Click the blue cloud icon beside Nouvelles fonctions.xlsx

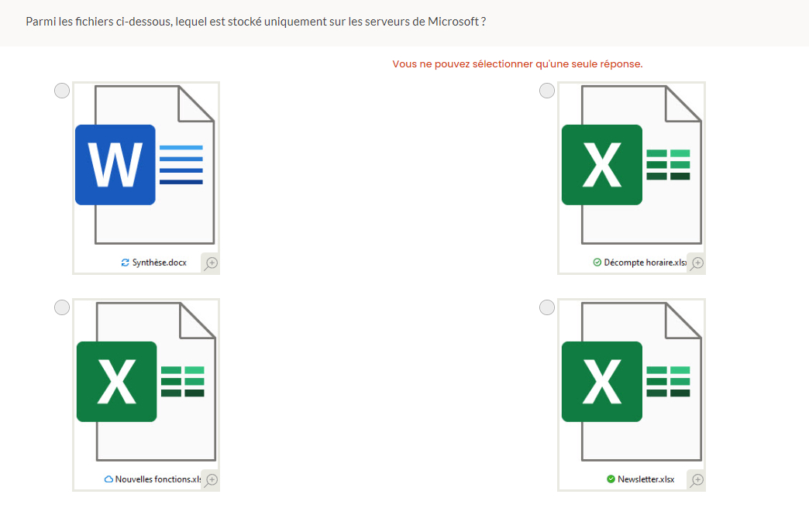tap(108, 479)
